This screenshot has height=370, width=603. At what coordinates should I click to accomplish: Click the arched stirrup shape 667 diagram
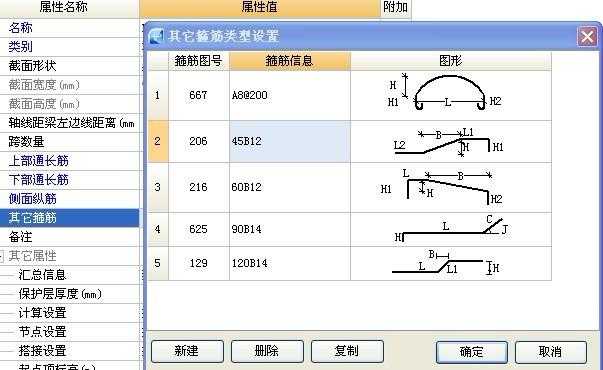point(451,95)
